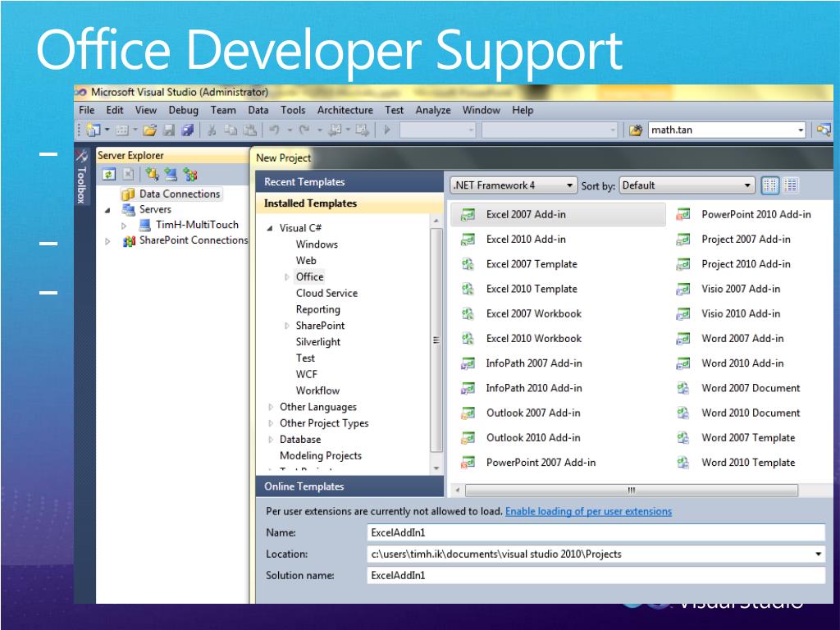This screenshot has width=840, height=630.
Task: Click the project Name input field
Action: [x=596, y=532]
